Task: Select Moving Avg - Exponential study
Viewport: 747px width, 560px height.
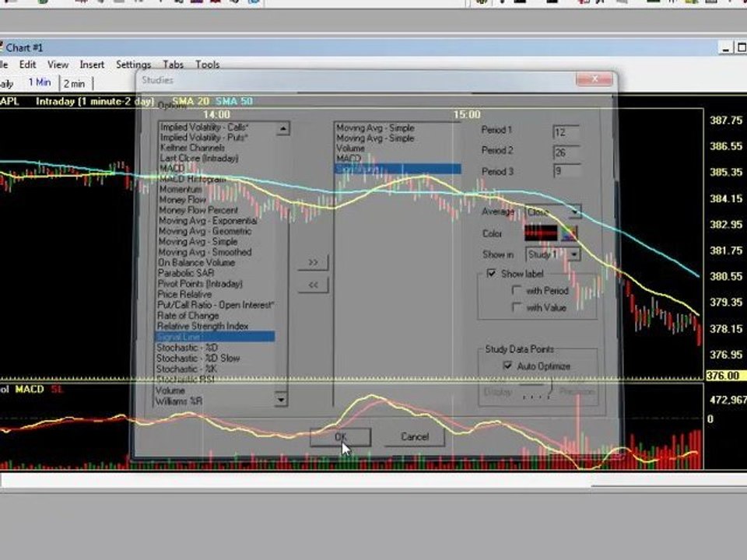Action: pyautogui.click(x=208, y=220)
